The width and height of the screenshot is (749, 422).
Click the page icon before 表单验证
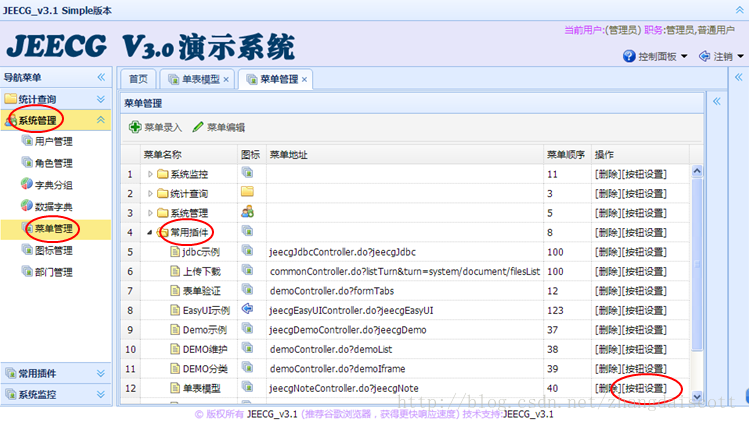pyautogui.click(x=175, y=291)
